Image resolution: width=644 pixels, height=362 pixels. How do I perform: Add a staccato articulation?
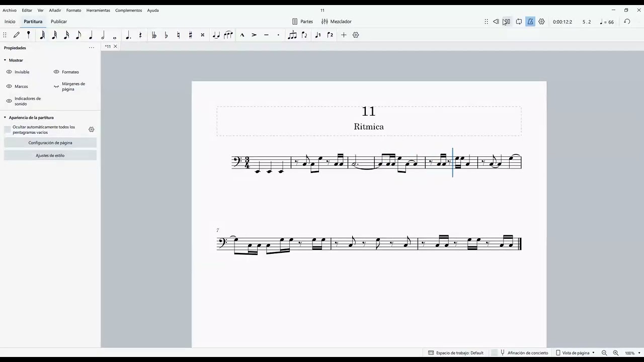(278, 35)
